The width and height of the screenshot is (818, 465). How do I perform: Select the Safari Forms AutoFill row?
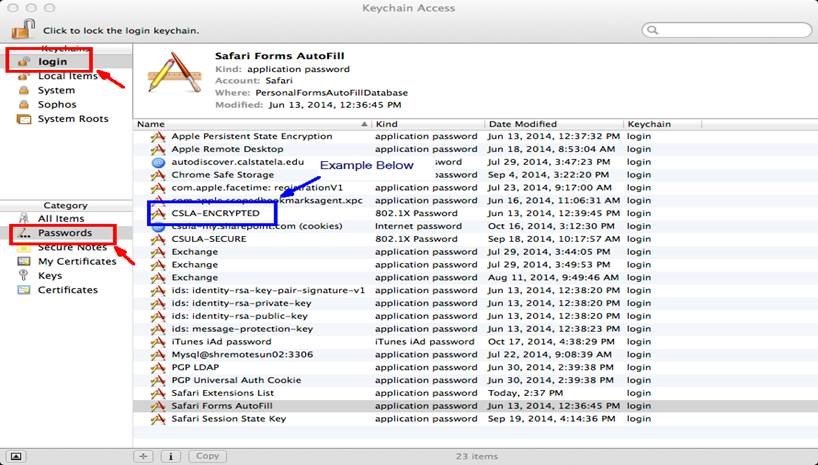click(x=475, y=406)
